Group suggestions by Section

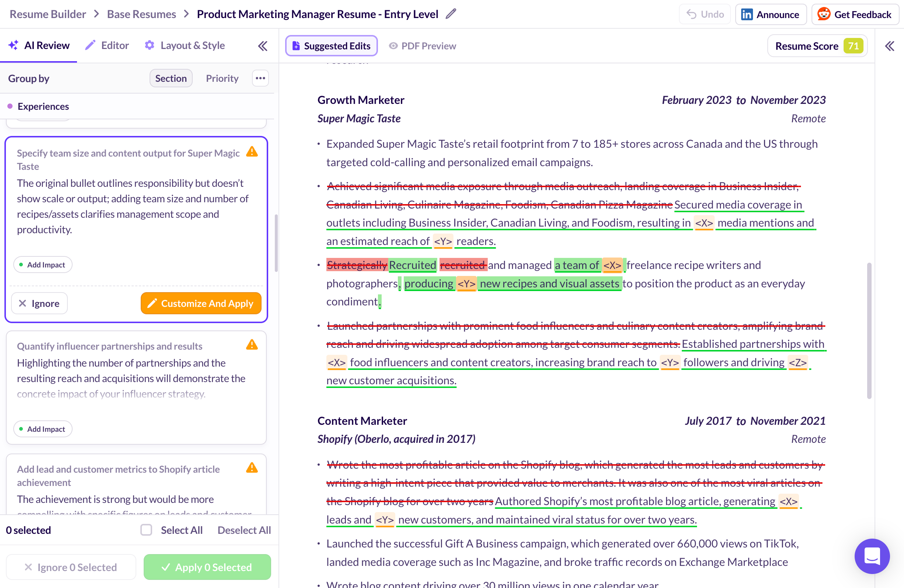171,78
